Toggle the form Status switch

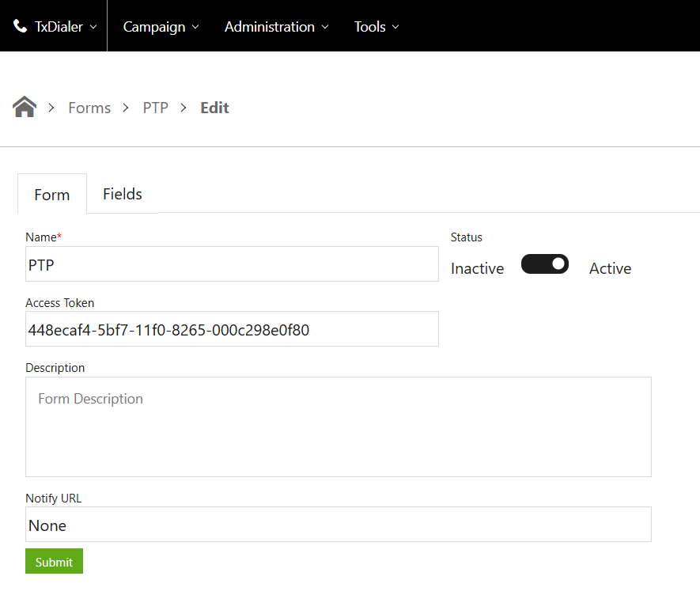coord(545,264)
